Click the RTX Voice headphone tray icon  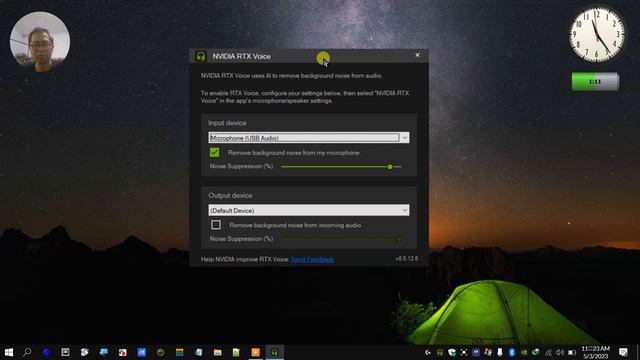[x=440, y=352]
